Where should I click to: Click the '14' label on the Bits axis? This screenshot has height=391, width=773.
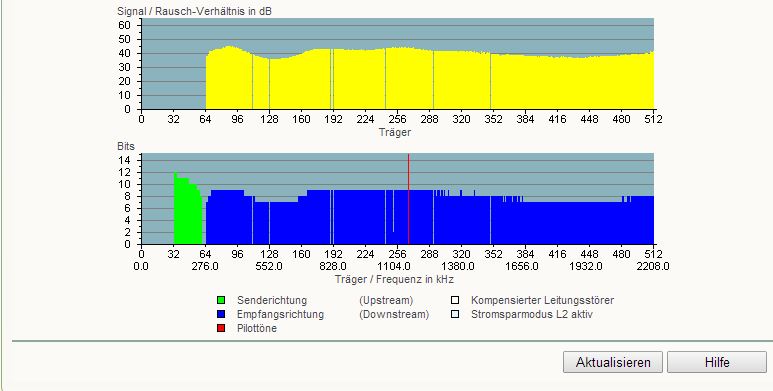click(124, 160)
